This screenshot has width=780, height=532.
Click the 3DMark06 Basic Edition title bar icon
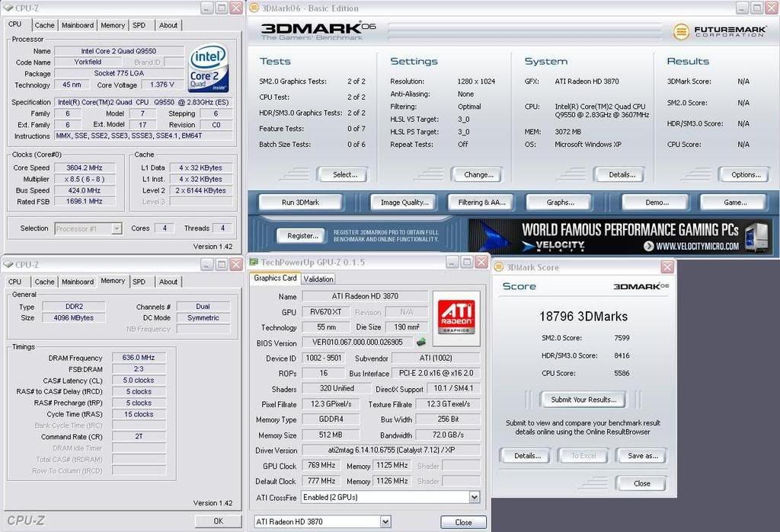coord(254,8)
